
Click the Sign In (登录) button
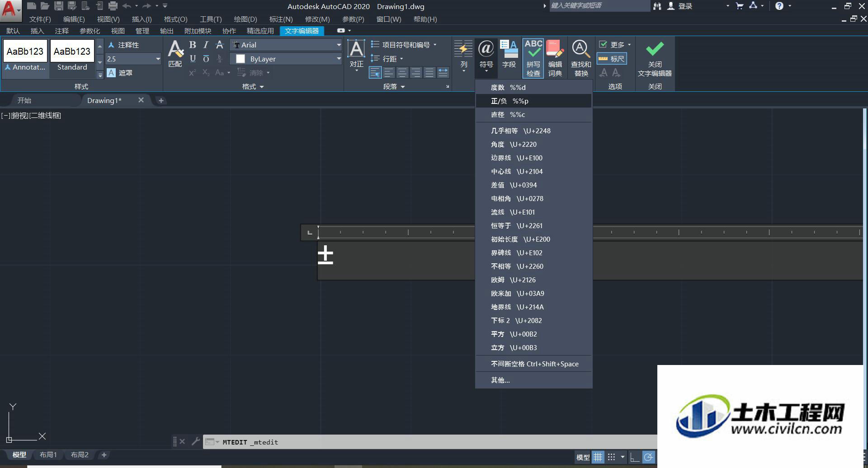coord(680,6)
